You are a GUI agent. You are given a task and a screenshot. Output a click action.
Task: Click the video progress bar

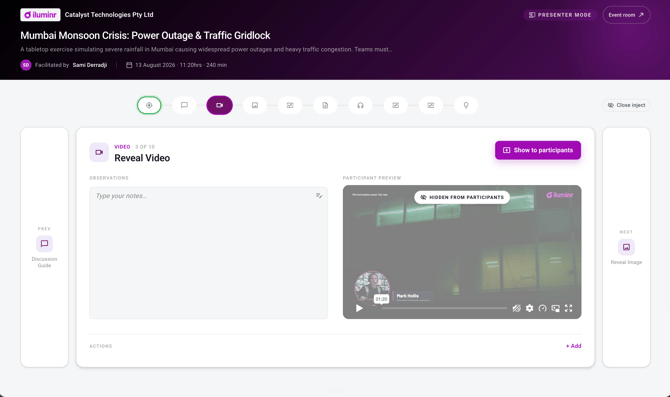pyautogui.click(x=444, y=308)
